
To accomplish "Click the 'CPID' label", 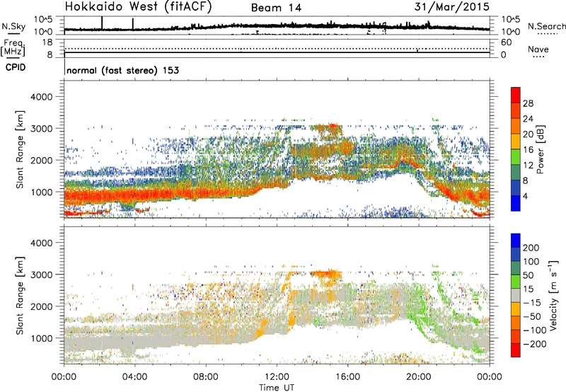I will pyautogui.click(x=16, y=67).
